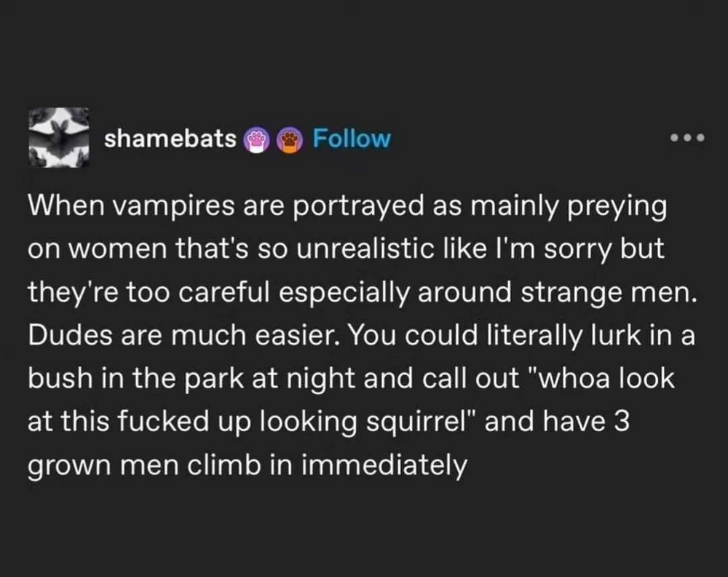
Task: Click the orange paw badge
Action: point(292,138)
